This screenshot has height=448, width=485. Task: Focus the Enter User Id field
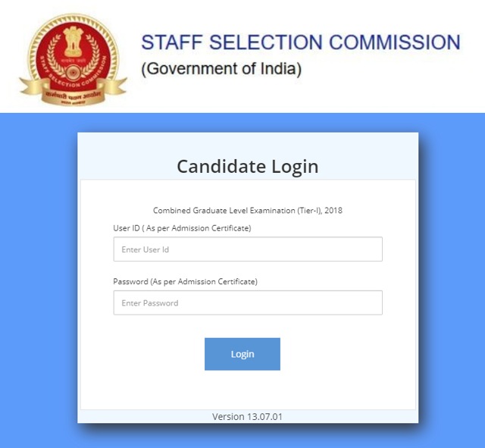pyautogui.click(x=248, y=249)
